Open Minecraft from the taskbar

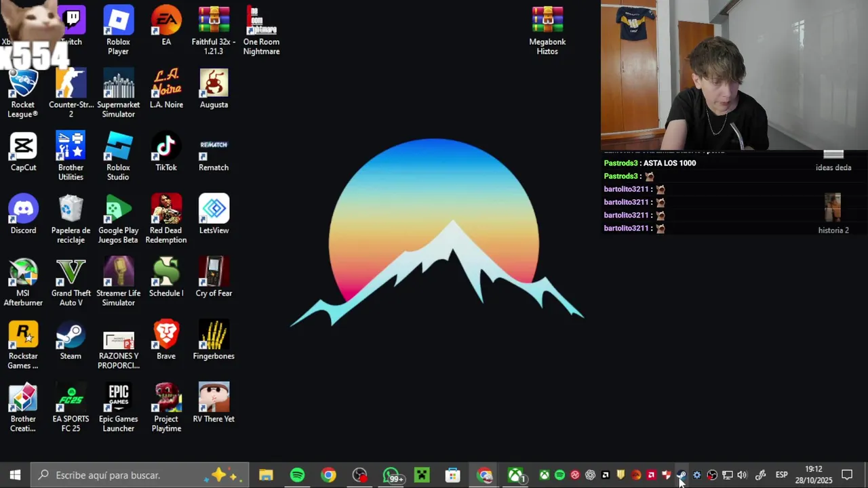pyautogui.click(x=422, y=475)
